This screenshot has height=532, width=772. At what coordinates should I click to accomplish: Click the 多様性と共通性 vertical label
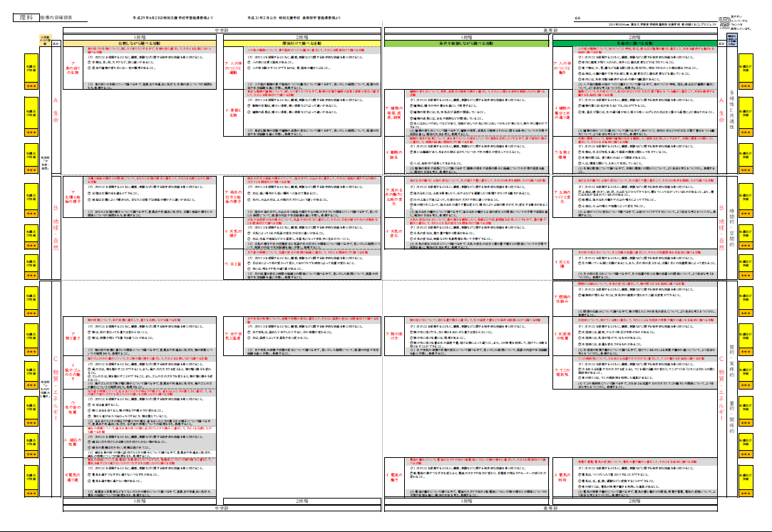point(732,110)
